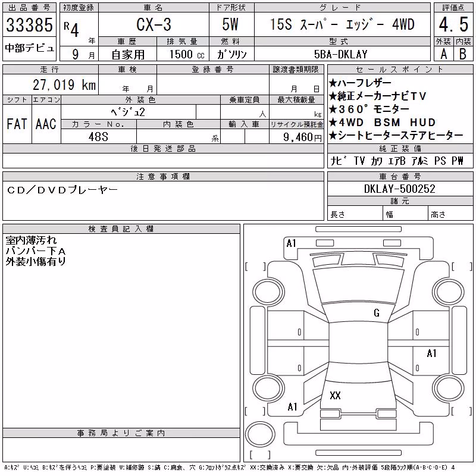Click the 登録番号 header
The image size is (476, 476).
click(x=212, y=70)
